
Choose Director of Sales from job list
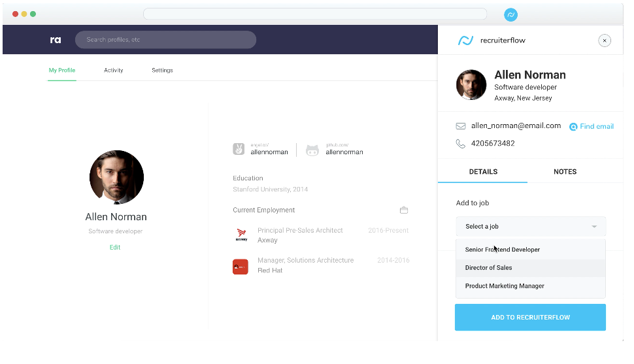(531, 268)
